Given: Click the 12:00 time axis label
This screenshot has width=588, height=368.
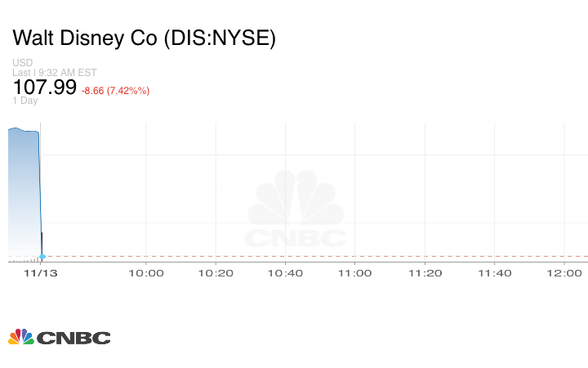Looking at the screenshot, I should pos(565,273).
